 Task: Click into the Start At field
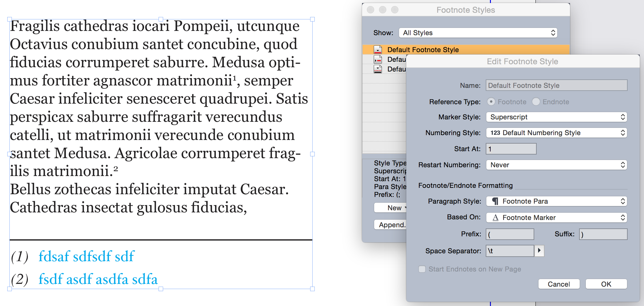click(511, 149)
